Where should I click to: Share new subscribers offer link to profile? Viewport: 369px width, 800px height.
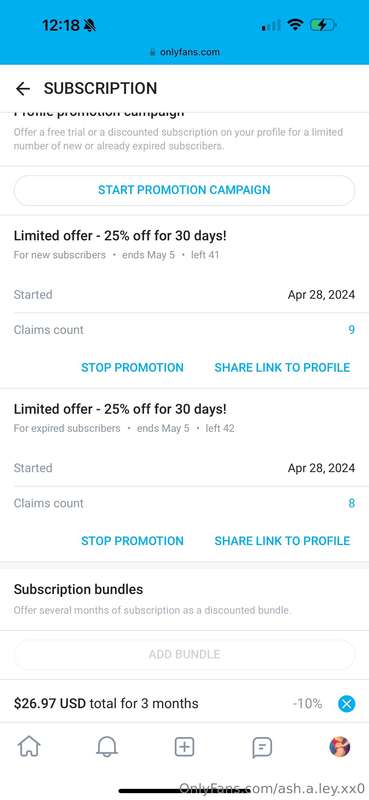[x=282, y=367]
